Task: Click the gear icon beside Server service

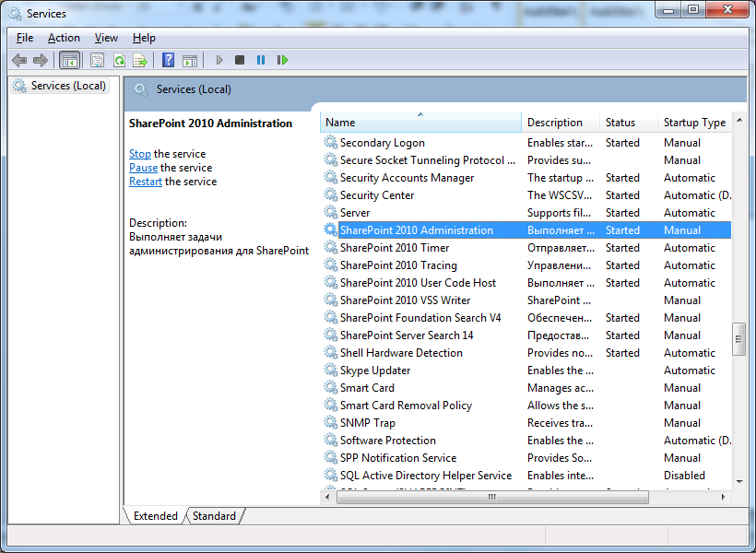Action: tap(331, 212)
